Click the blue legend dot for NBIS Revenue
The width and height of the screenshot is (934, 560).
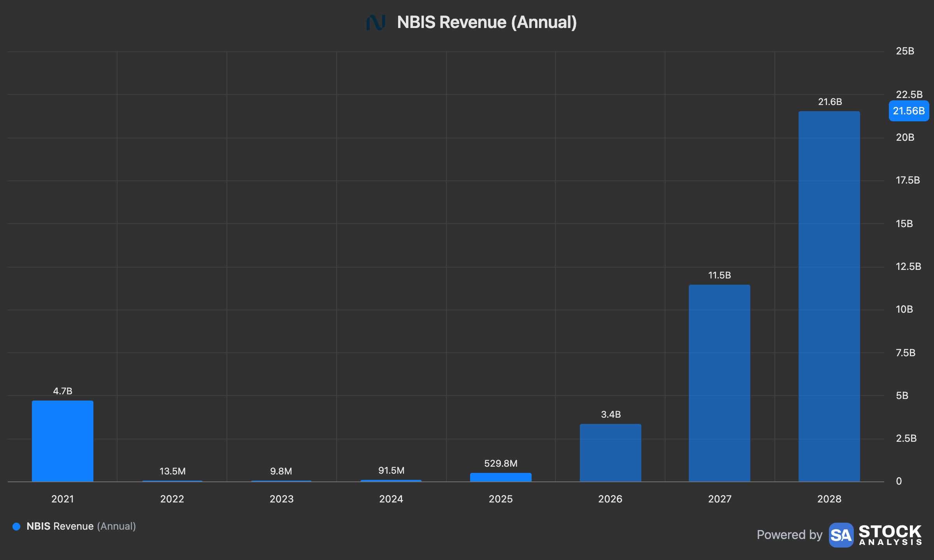16,527
